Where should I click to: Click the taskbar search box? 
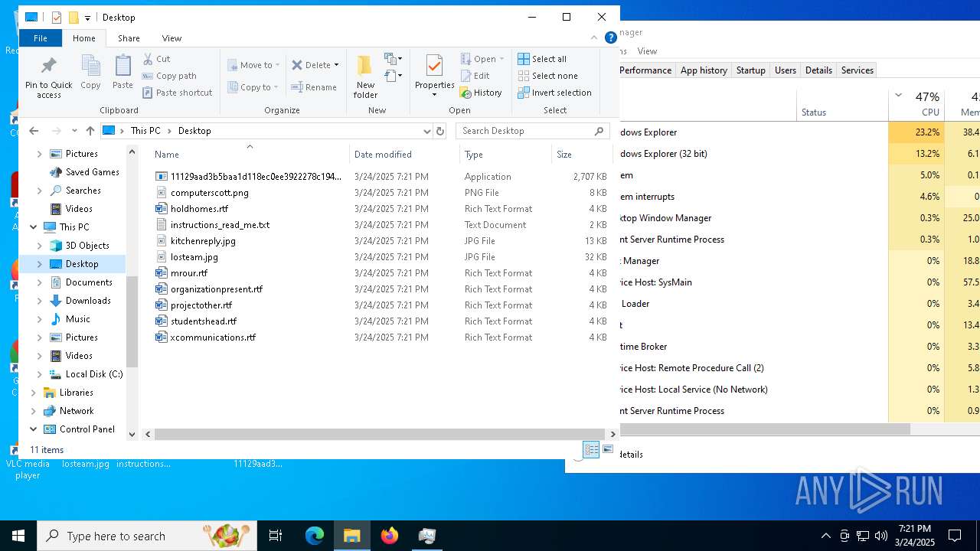coord(147,536)
